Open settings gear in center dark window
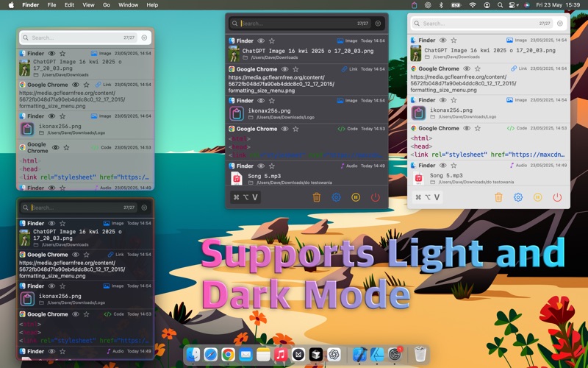Screen dimensions: 588x368 [337, 197]
